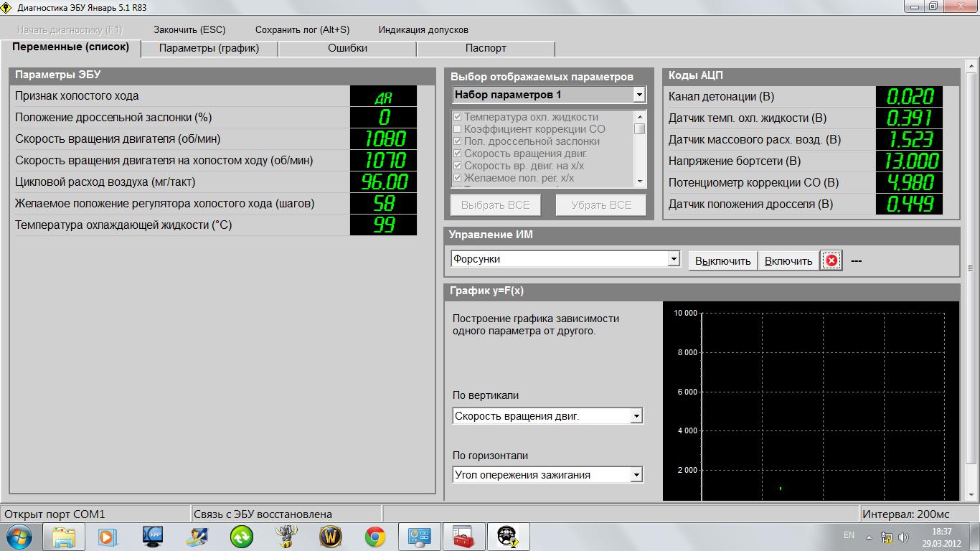Switch to the Ошибки tab
The height and width of the screenshot is (551, 980).
point(347,48)
